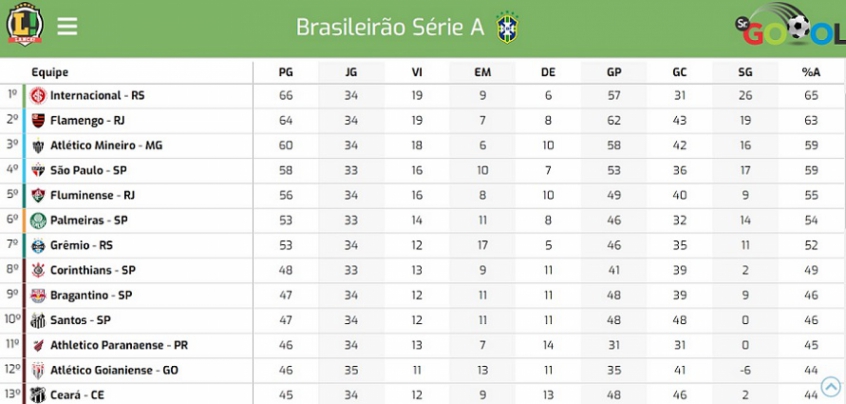846x404 pixels.
Task: Select Grêmio - RS team name
Action: (81, 245)
